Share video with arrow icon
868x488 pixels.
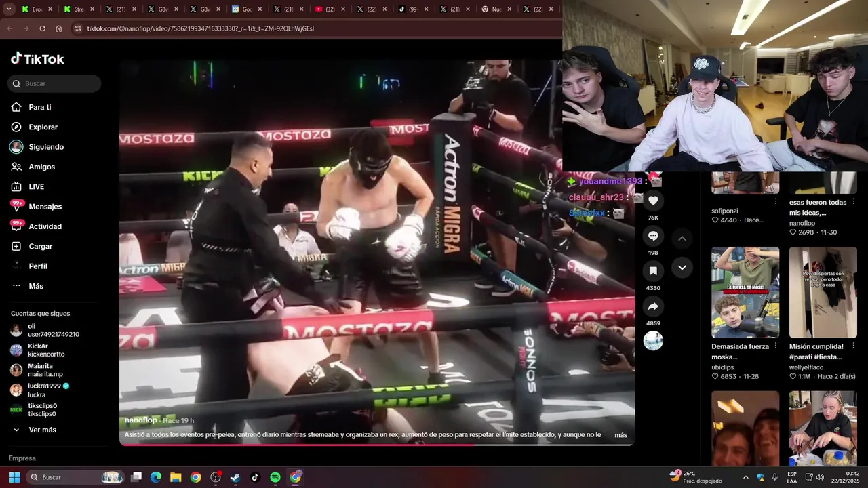click(x=653, y=306)
